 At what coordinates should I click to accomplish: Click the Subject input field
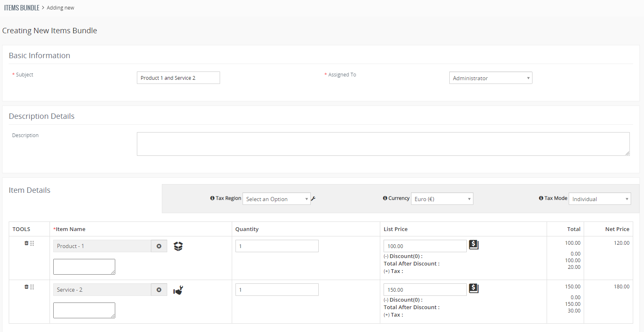tap(178, 78)
